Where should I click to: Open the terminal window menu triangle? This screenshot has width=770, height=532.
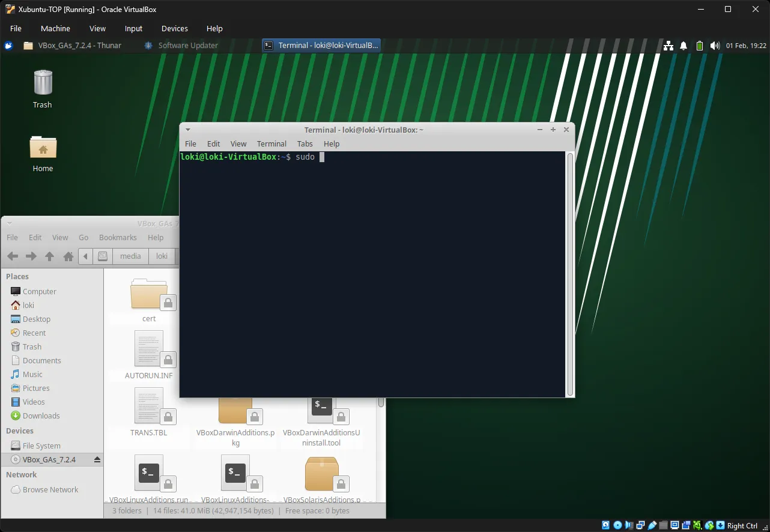[x=188, y=130]
